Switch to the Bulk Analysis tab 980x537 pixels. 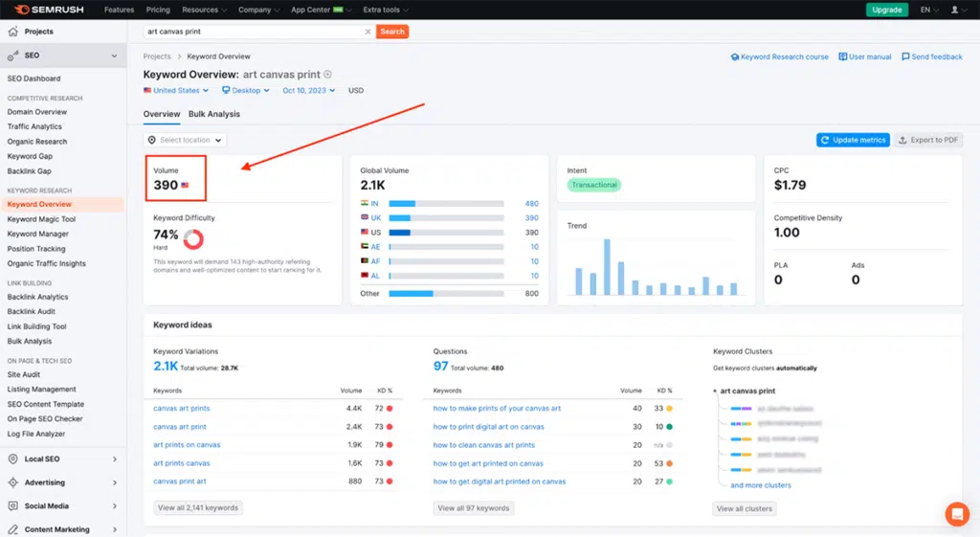click(x=214, y=114)
